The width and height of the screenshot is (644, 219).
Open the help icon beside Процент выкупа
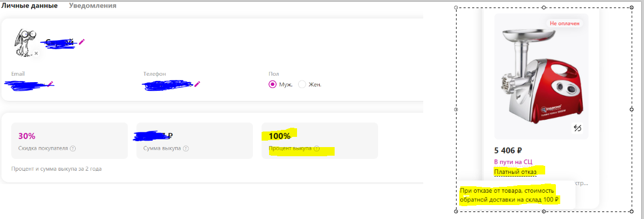click(317, 149)
